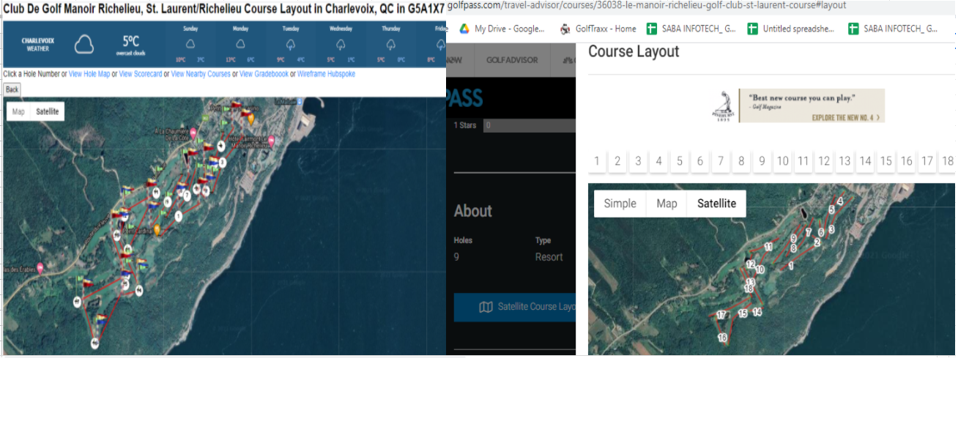
Task: Click Monday's cloud forecast icon
Action: coord(240,44)
